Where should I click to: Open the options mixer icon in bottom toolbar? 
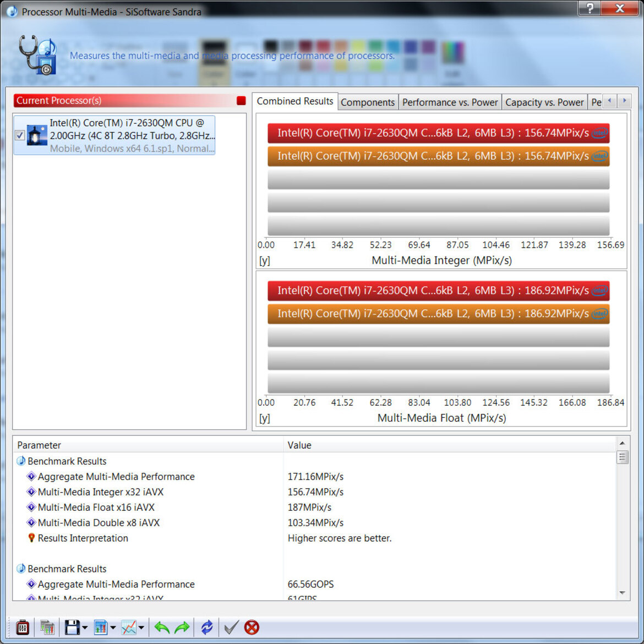[x=22, y=627]
